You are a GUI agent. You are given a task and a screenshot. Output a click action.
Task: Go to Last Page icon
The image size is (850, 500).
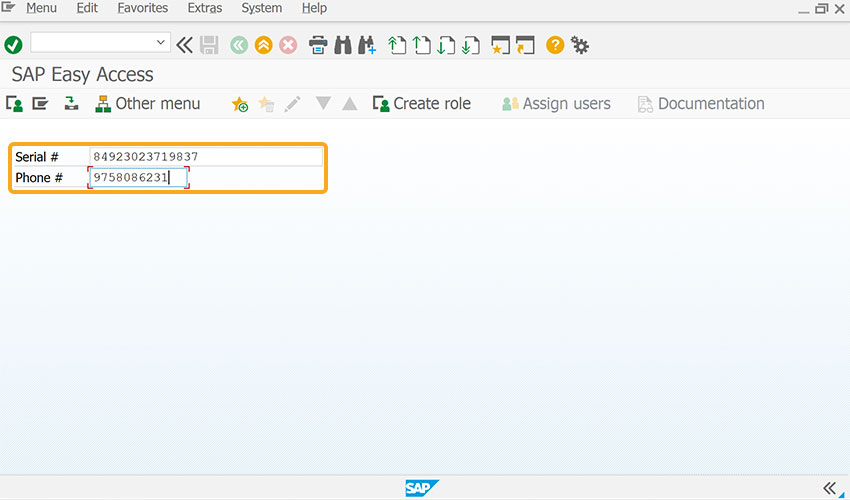tap(471, 45)
